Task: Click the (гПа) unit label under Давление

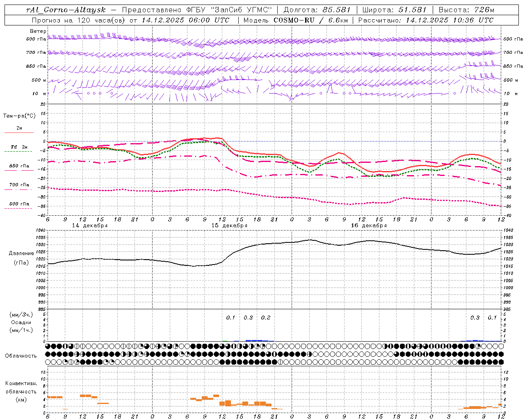Action: pos(21,262)
